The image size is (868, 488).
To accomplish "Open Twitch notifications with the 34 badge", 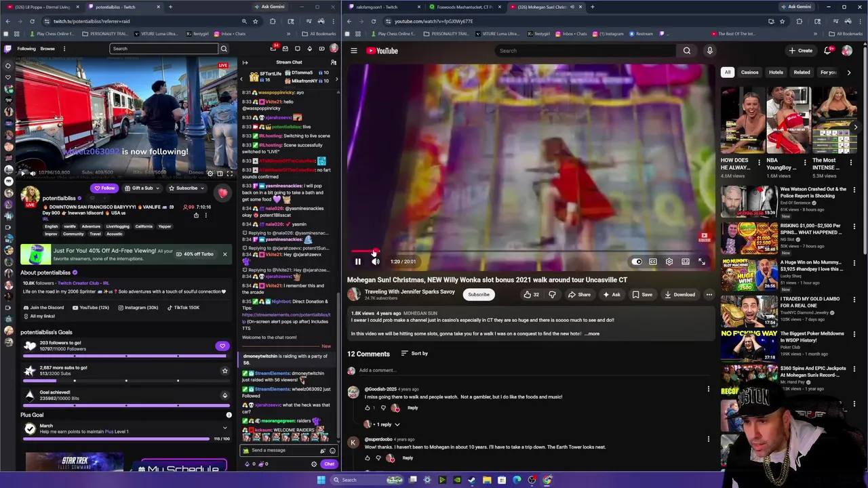I will pos(273,48).
